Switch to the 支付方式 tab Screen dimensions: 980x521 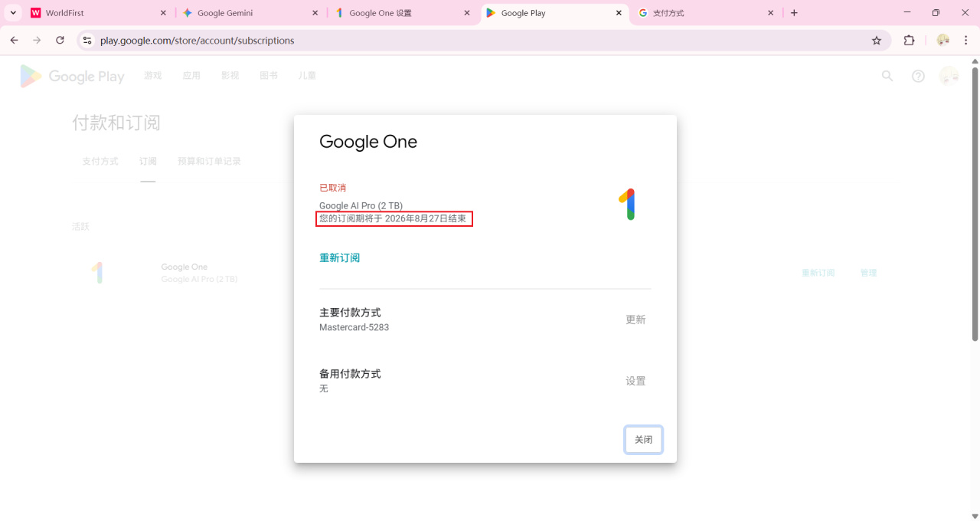(x=706, y=13)
